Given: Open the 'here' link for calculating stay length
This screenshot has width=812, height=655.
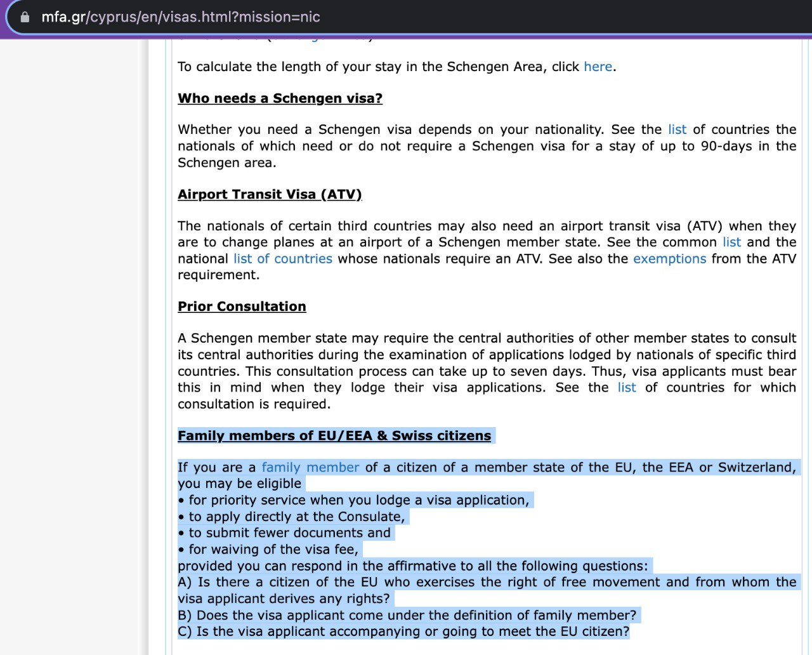Looking at the screenshot, I should (598, 67).
